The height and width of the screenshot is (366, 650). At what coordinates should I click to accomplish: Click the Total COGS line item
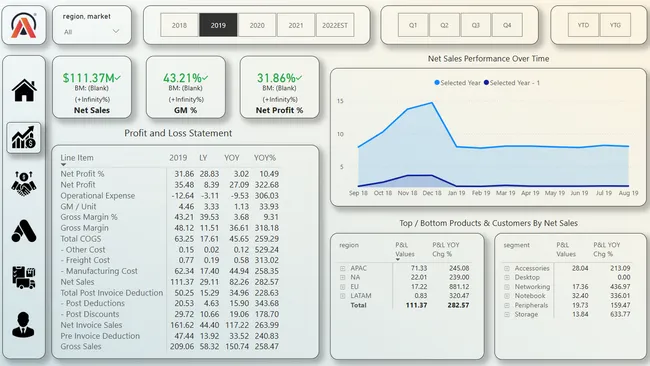pyautogui.click(x=81, y=239)
